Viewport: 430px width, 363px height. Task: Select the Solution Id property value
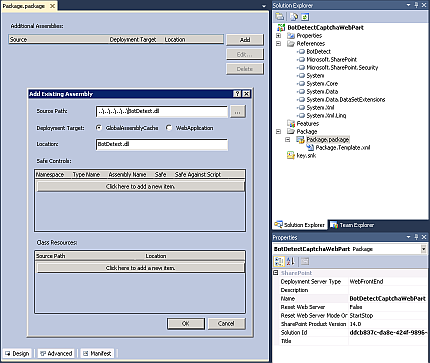click(388, 333)
